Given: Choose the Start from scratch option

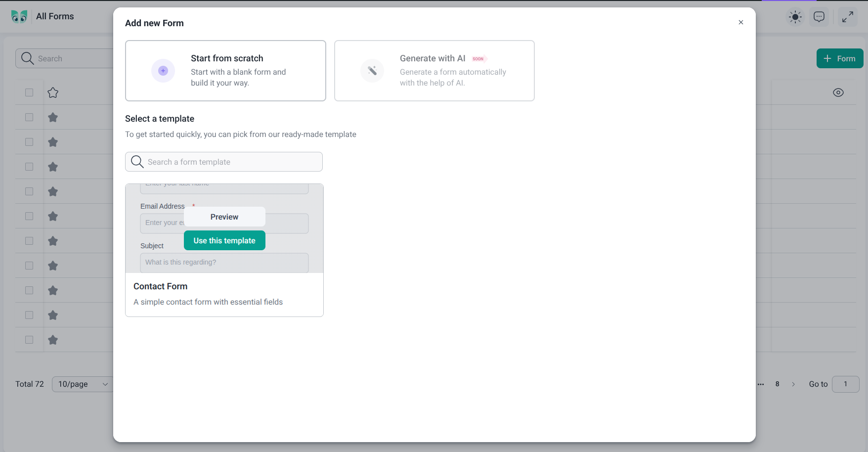Looking at the screenshot, I should coord(225,71).
